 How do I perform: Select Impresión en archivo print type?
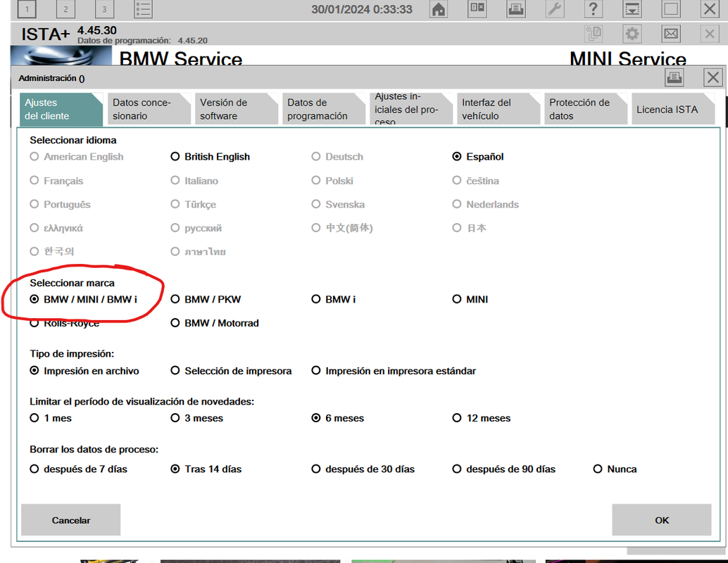[x=84, y=371]
